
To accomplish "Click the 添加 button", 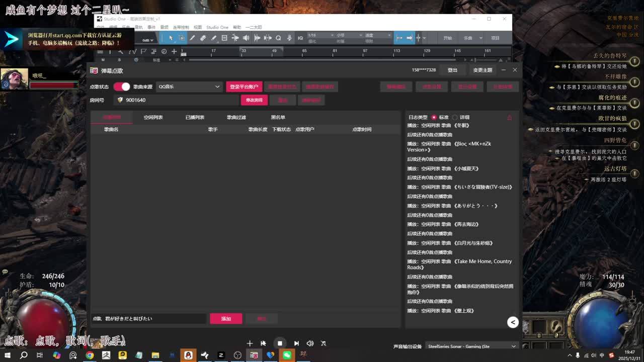I will point(226,319).
